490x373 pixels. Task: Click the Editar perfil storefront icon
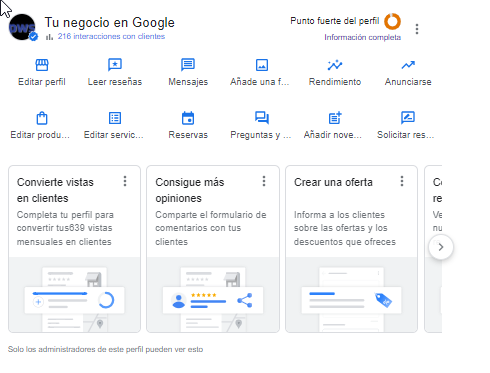click(42, 65)
